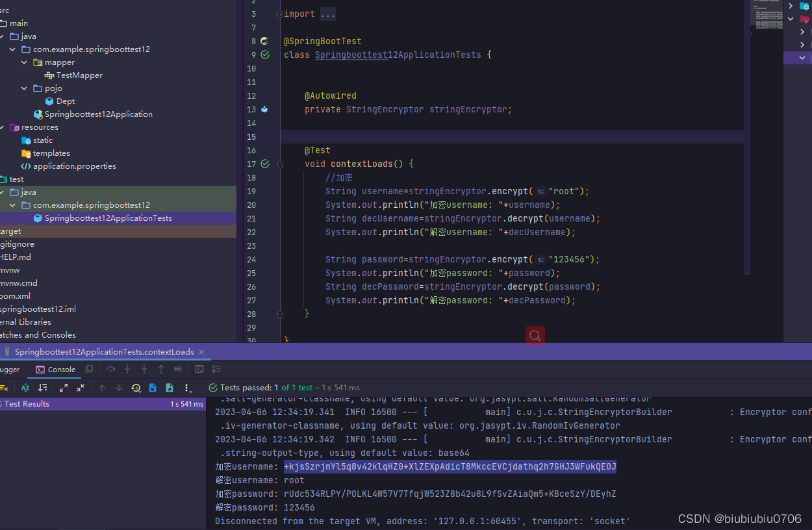Select the highlighted encrypted username console text
812x530 pixels.
(450, 466)
